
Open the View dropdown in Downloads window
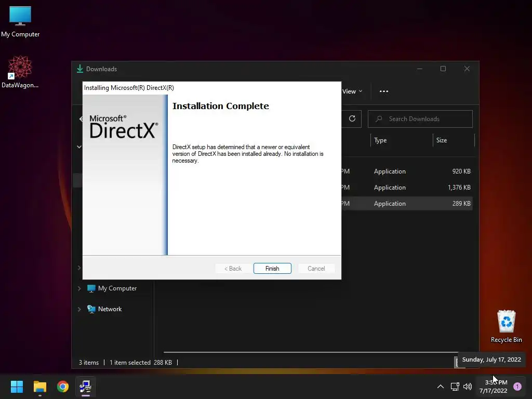352,91
